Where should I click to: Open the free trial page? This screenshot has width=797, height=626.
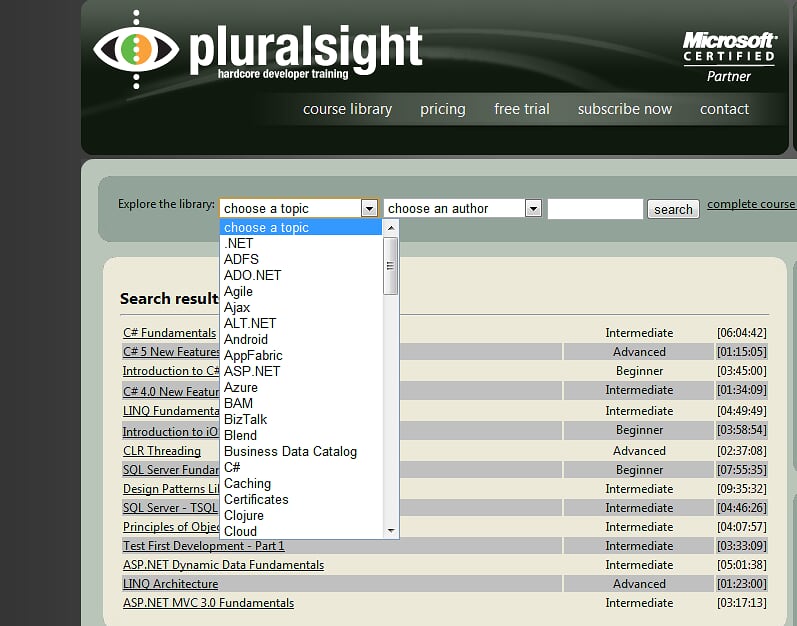(522, 109)
